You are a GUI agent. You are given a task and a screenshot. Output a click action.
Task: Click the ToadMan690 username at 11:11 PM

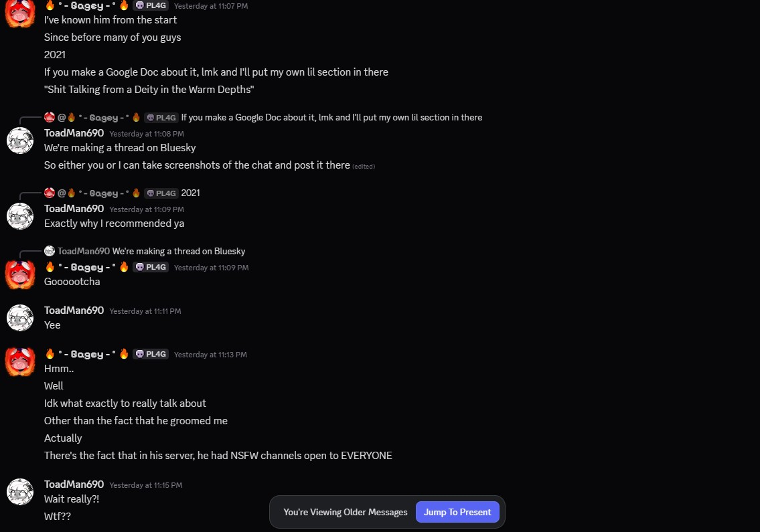click(74, 311)
